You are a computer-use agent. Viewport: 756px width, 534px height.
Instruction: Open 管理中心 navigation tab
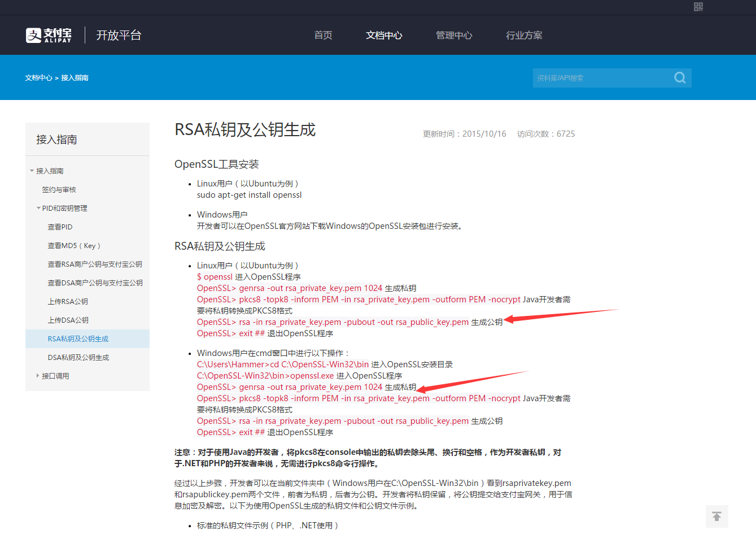click(454, 35)
